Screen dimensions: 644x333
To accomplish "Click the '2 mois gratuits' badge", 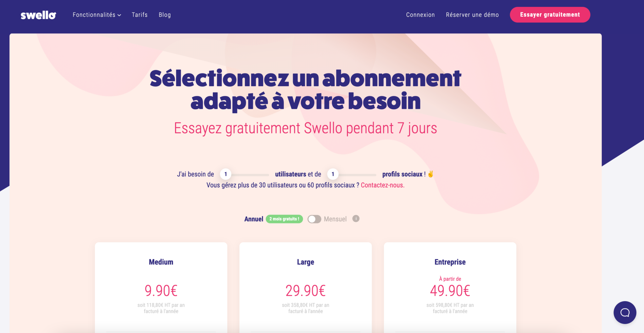I will point(284,219).
